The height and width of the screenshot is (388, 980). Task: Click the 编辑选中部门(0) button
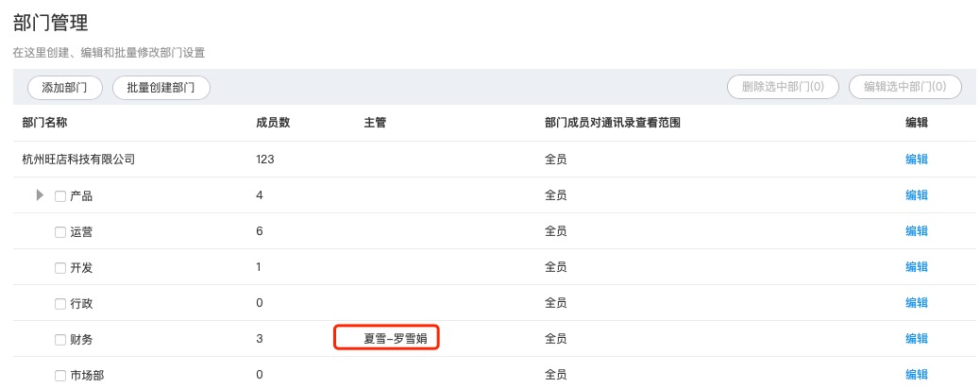tap(905, 87)
